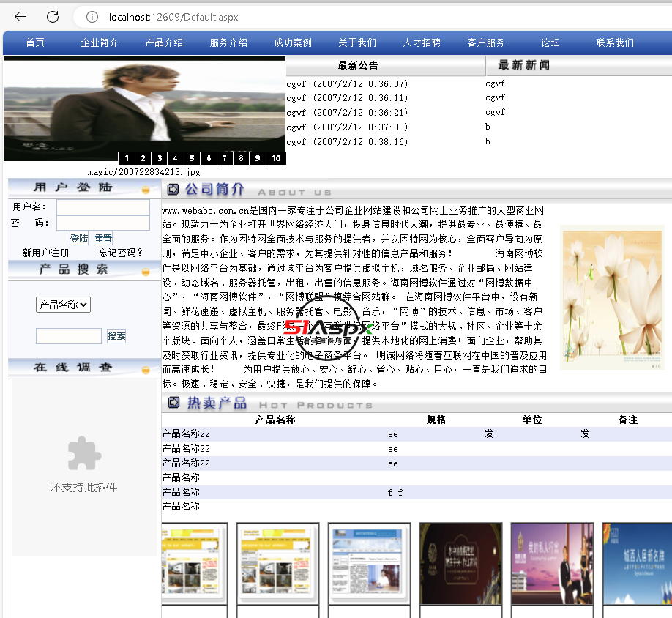
Task: Click the unsupported plugin puzzle icon
Action: coord(84,454)
